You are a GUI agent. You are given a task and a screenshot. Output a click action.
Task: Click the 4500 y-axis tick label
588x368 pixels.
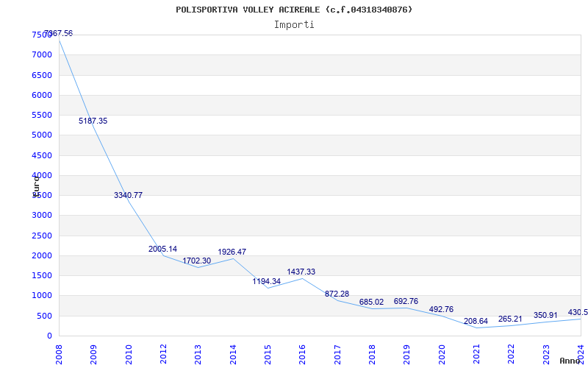42,155
